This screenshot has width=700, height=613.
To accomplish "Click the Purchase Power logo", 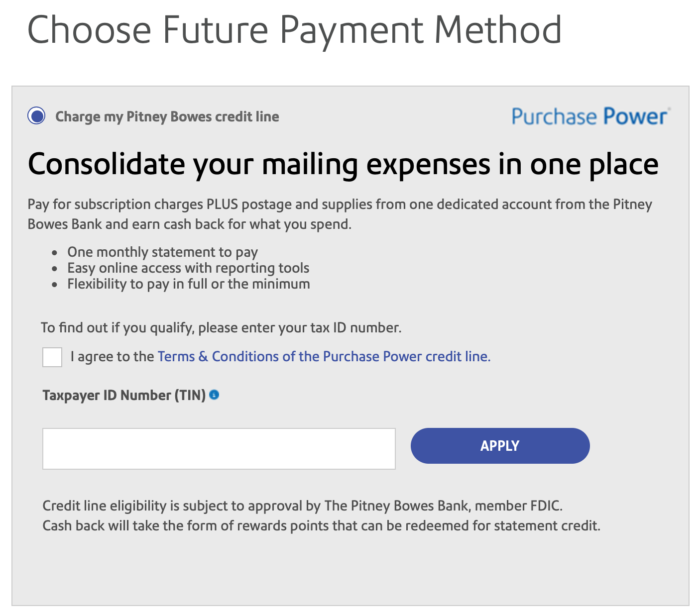I will [589, 116].
